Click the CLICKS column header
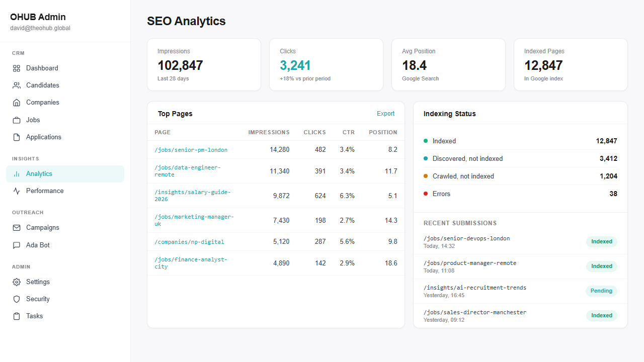644x362 pixels. (x=314, y=132)
